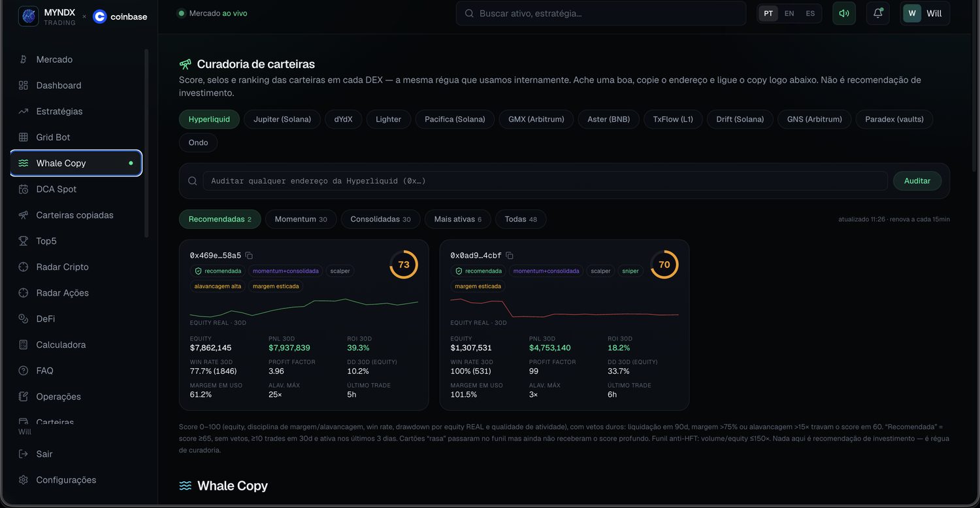Select the Operações notebook icon
Screen dimensions: 980x508
24,397
